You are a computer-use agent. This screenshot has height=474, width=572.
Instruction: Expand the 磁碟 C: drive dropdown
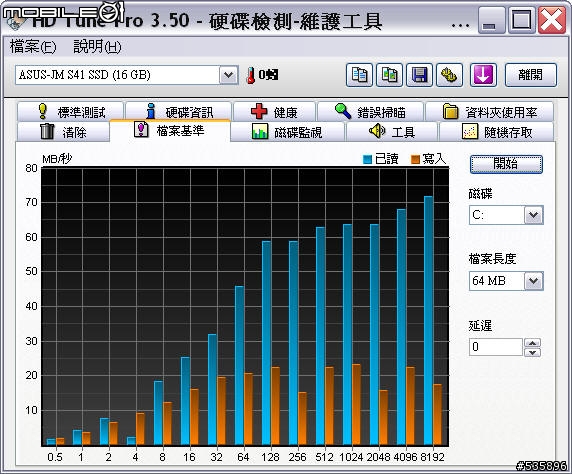pyautogui.click(x=534, y=215)
